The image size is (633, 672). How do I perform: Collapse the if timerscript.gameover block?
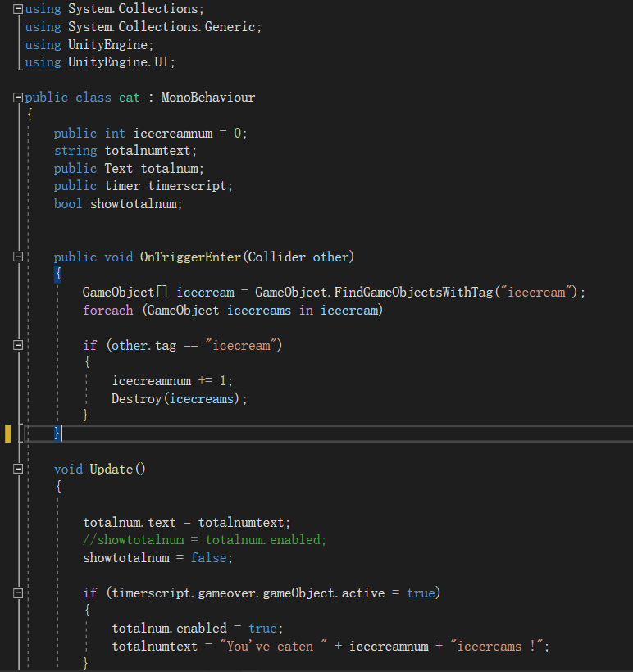click(x=18, y=593)
